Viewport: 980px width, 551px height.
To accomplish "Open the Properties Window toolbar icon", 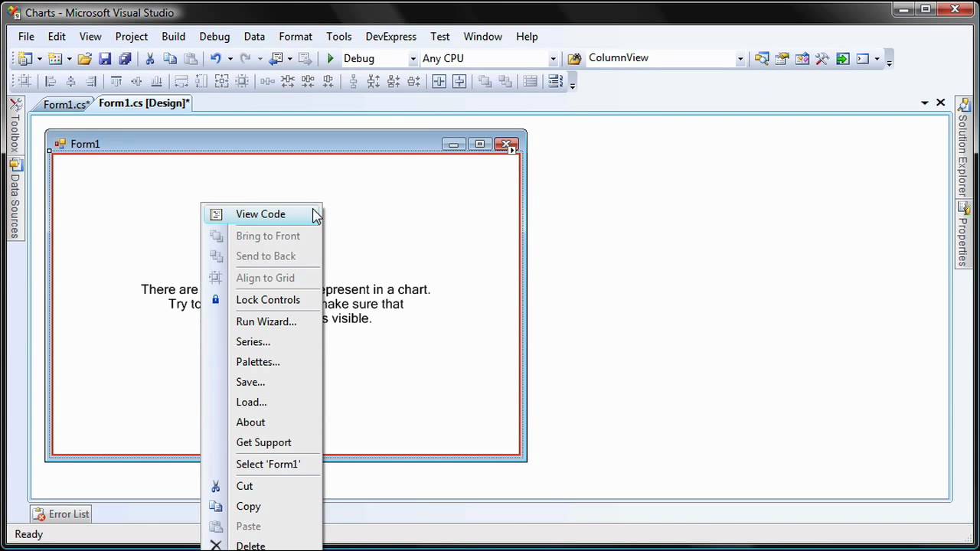I will click(782, 58).
